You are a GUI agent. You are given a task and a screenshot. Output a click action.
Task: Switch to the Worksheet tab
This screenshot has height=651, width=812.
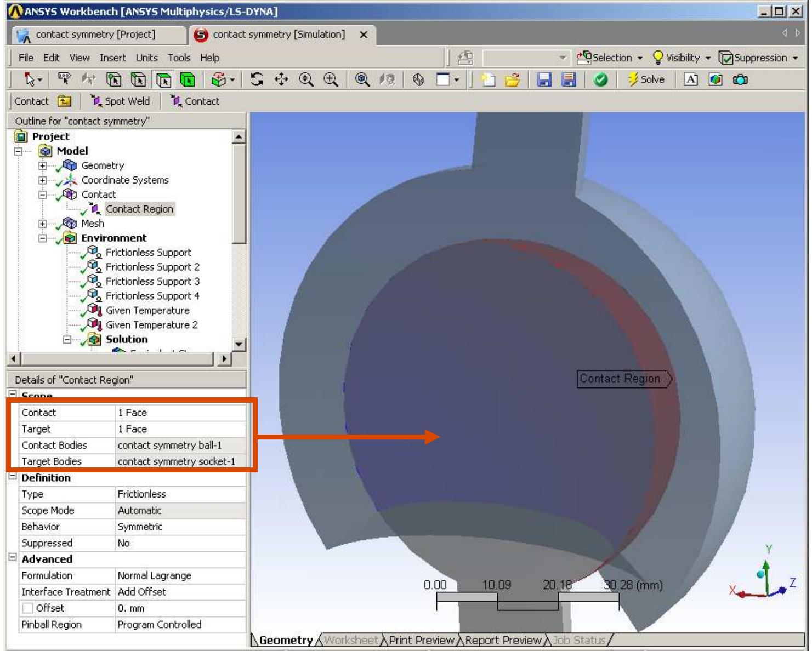tap(351, 639)
